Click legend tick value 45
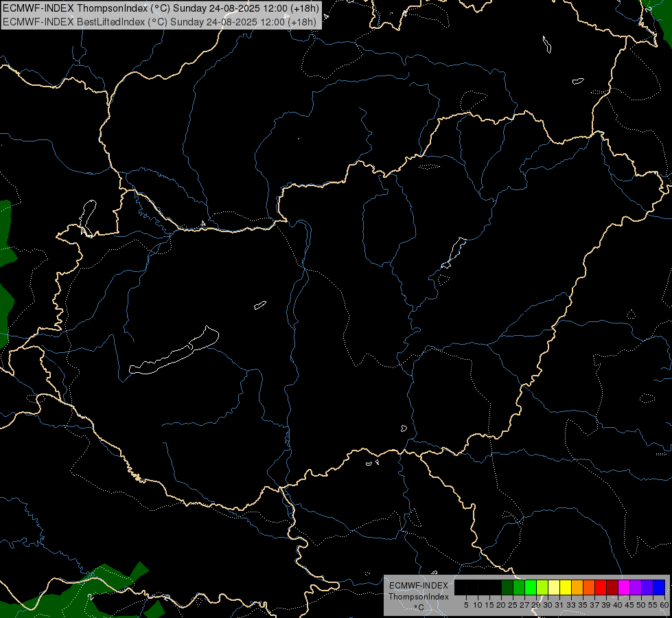Viewport: 672px width, 618px height. click(629, 605)
